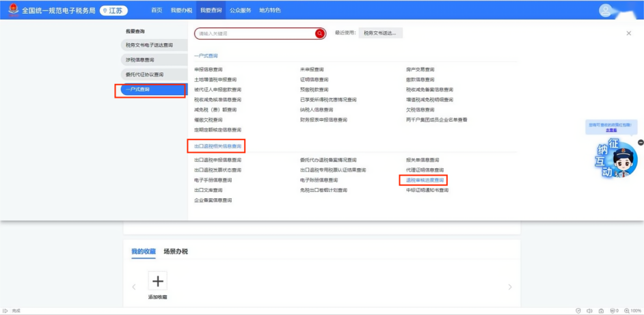Click the red search magnifier icon
This screenshot has width=644, height=315.
[319, 33]
